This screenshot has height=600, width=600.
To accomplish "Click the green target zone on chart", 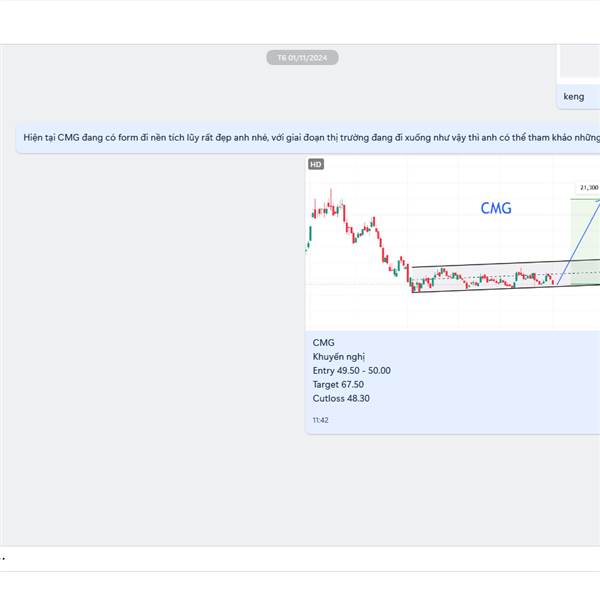I will (x=585, y=242).
